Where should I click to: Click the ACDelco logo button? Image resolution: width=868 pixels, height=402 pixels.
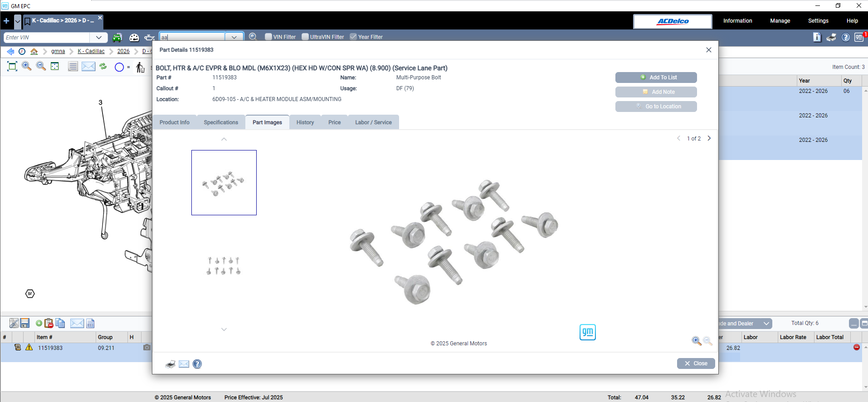[x=673, y=21]
